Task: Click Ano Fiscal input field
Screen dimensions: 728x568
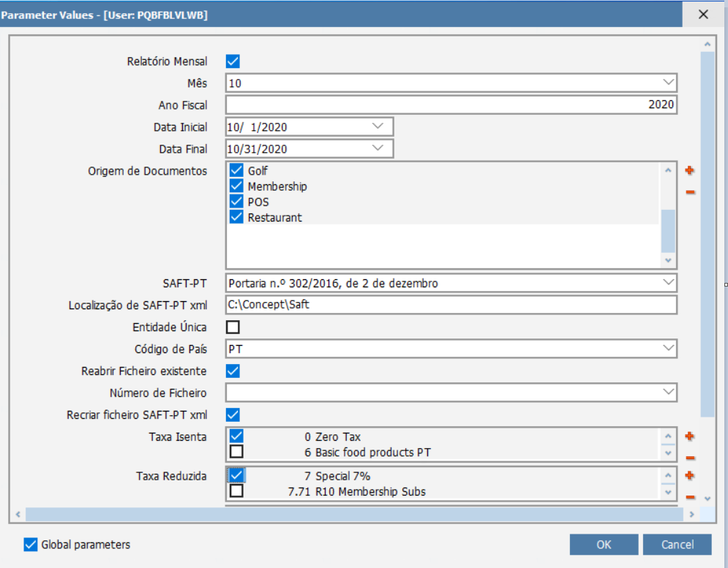Action: pos(451,105)
